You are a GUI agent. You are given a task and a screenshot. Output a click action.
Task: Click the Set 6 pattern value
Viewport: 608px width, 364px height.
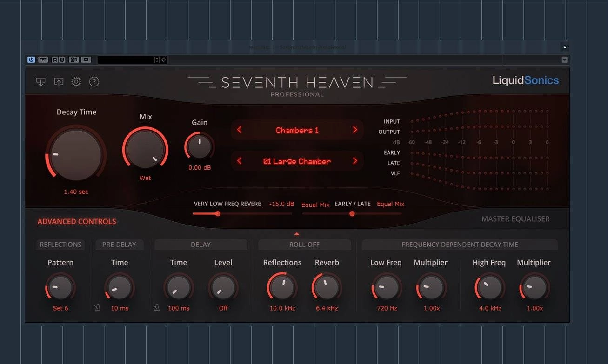tap(60, 308)
